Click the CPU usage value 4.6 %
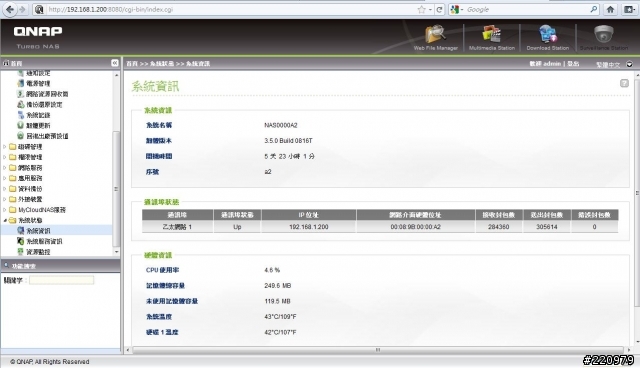 272,270
